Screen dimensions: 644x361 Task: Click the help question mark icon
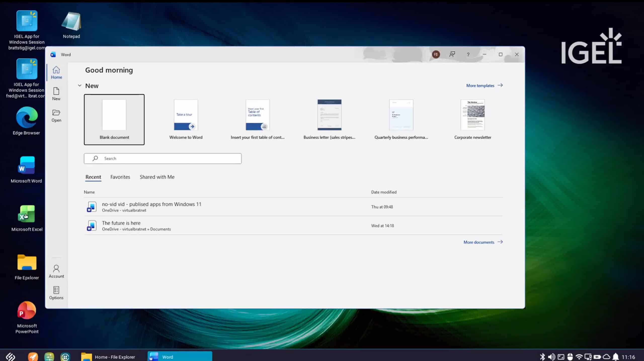[468, 55]
